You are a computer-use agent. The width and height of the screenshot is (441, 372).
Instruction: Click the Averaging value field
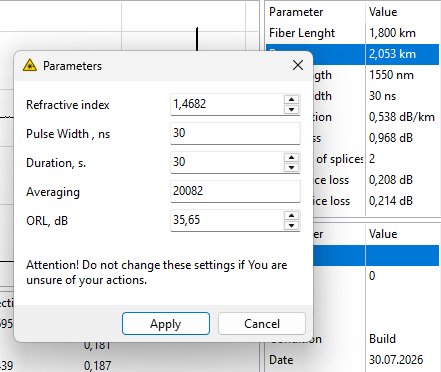click(x=235, y=191)
